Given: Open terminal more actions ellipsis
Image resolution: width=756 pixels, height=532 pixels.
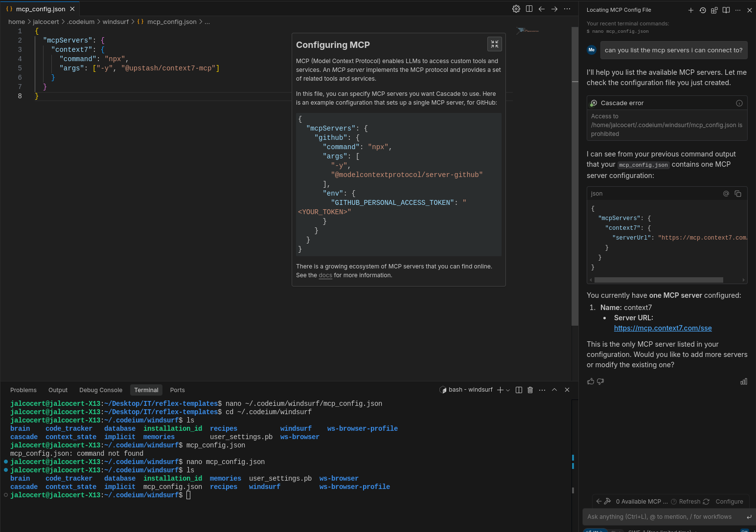Looking at the screenshot, I should tap(542, 390).
